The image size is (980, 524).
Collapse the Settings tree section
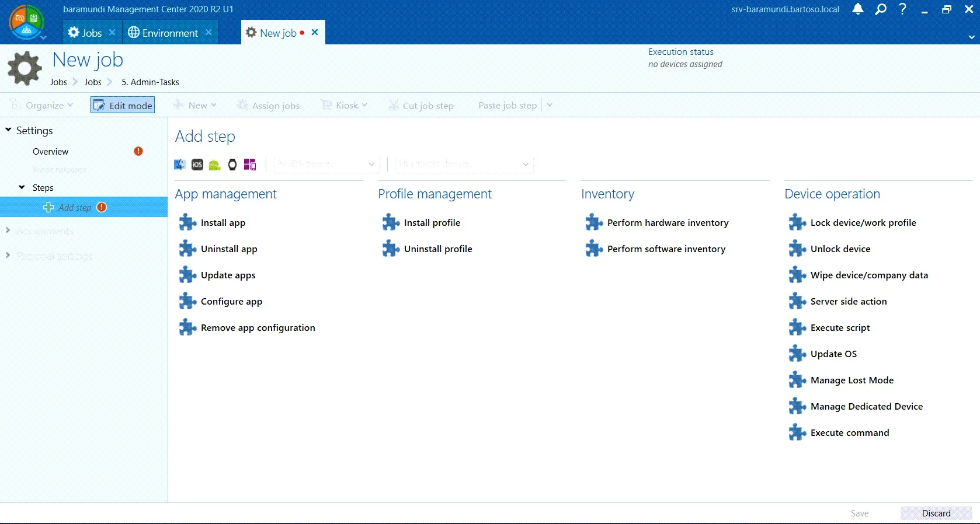(8, 130)
